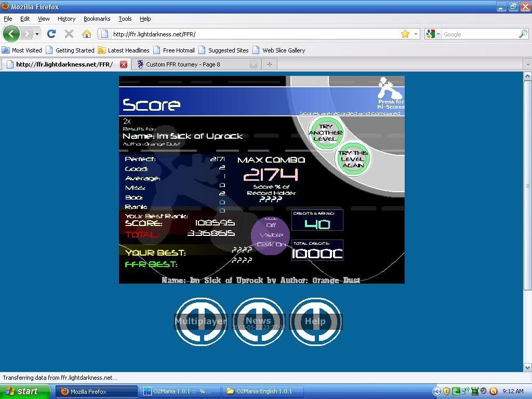Viewport: 532px width, 399px height.
Task: Go to the browser Home icon
Action: coord(86,34)
